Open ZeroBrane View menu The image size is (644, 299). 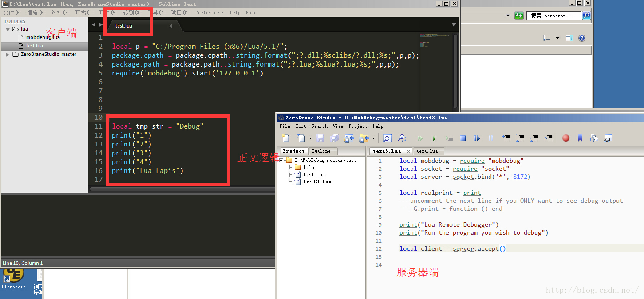click(338, 126)
